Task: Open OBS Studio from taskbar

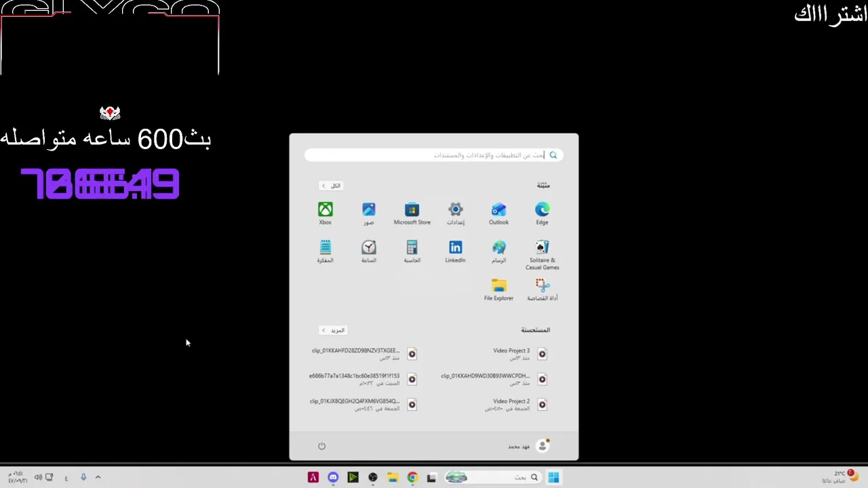Action: pyautogui.click(x=373, y=477)
